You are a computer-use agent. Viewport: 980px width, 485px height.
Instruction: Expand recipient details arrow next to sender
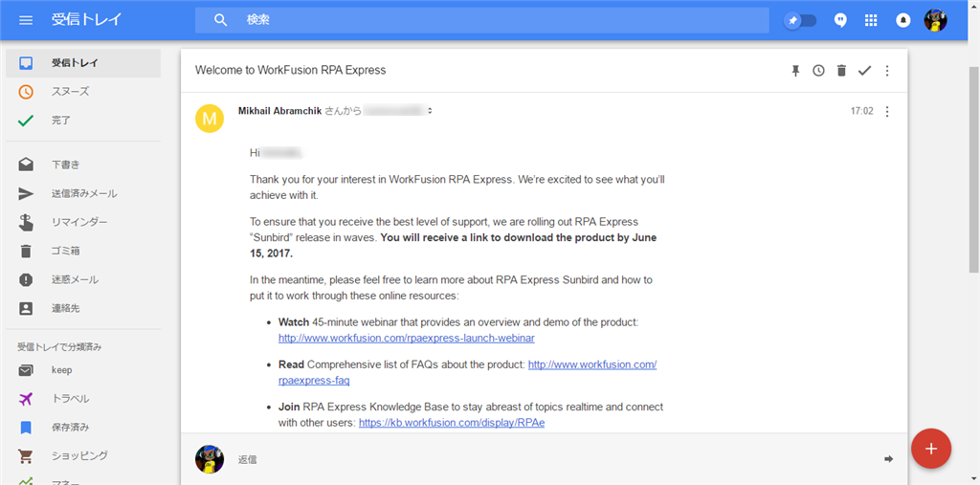[x=430, y=111]
